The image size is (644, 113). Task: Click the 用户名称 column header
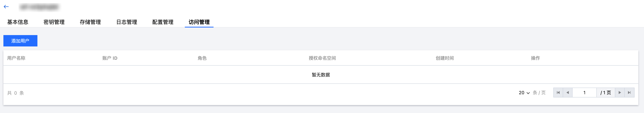[x=16, y=58]
